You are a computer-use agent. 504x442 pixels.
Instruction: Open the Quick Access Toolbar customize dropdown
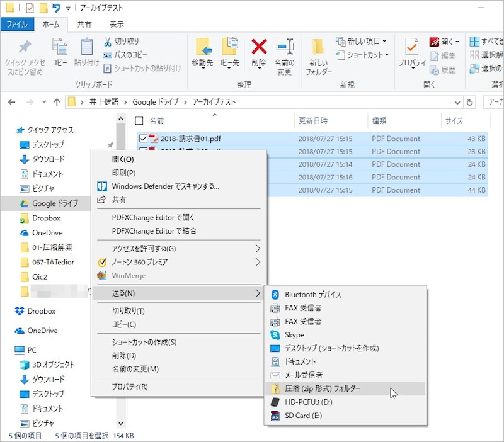pyautogui.click(x=68, y=9)
